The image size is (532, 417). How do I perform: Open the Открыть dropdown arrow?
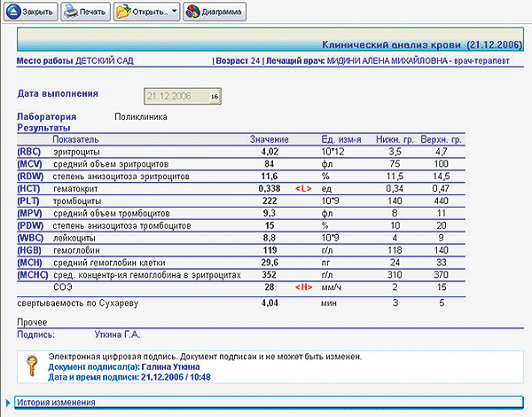175,12
